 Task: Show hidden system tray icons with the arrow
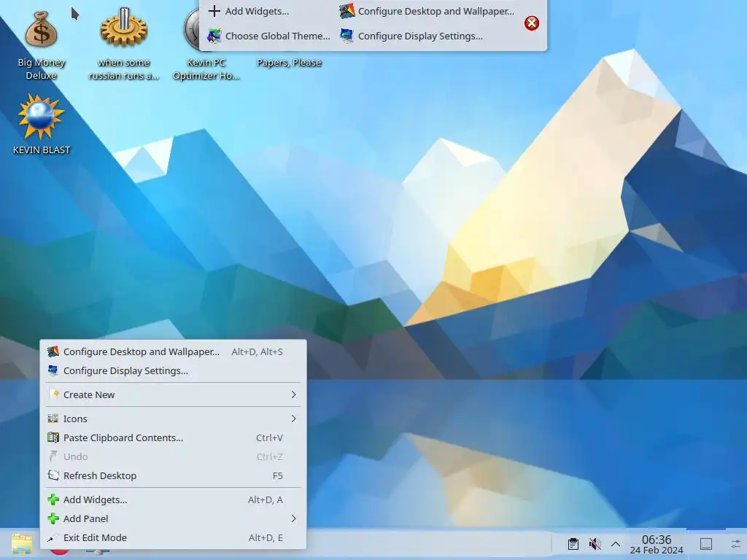(x=616, y=544)
